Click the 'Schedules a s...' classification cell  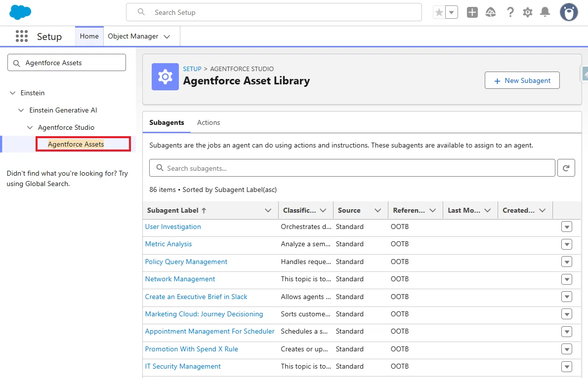point(304,332)
